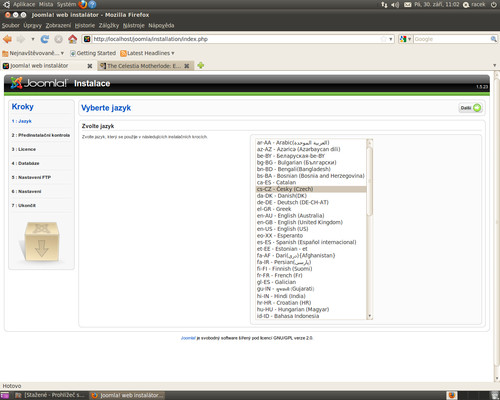
Task: Open the Místa system menu
Action: pos(46,4)
